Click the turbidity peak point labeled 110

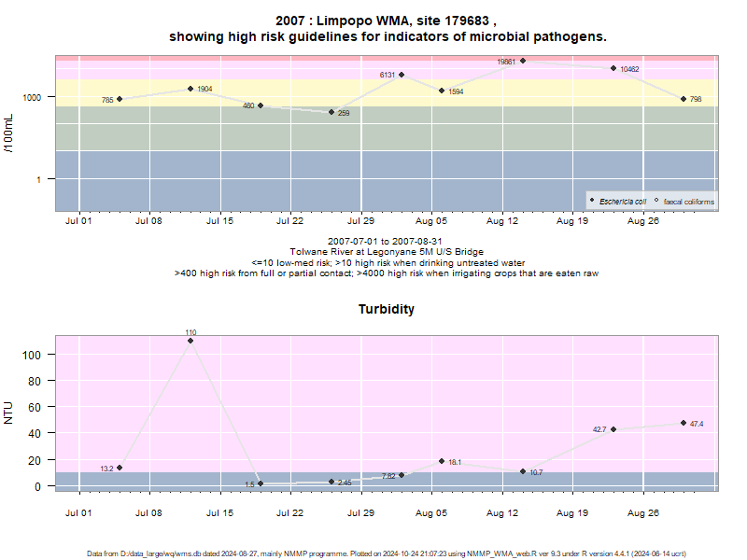pos(190,341)
